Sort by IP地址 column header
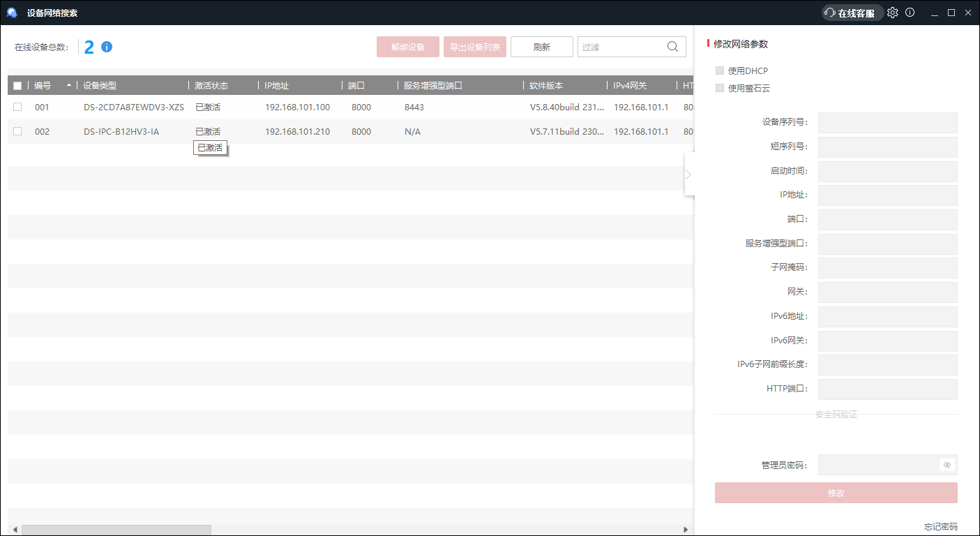The width and height of the screenshot is (980, 536). coord(276,86)
